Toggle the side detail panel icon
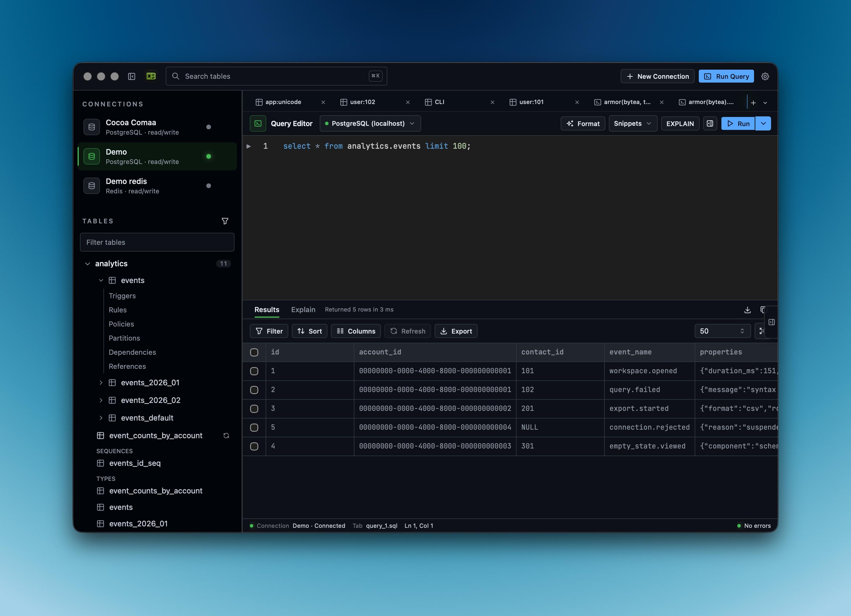Image resolution: width=851 pixels, height=616 pixels. [x=771, y=322]
